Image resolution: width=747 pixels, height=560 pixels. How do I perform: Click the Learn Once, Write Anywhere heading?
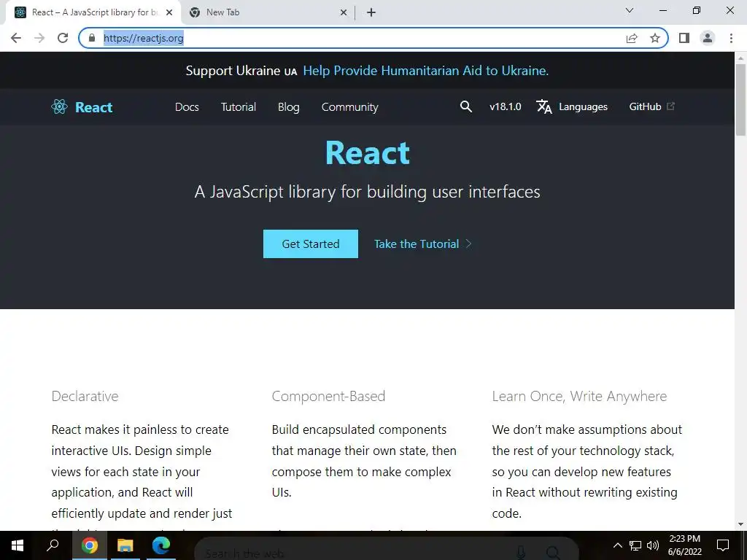tap(579, 396)
